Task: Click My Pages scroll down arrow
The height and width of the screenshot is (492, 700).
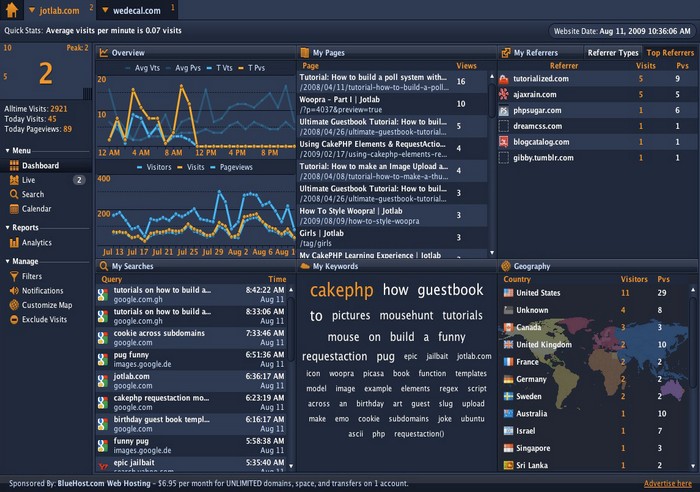Action: click(492, 253)
